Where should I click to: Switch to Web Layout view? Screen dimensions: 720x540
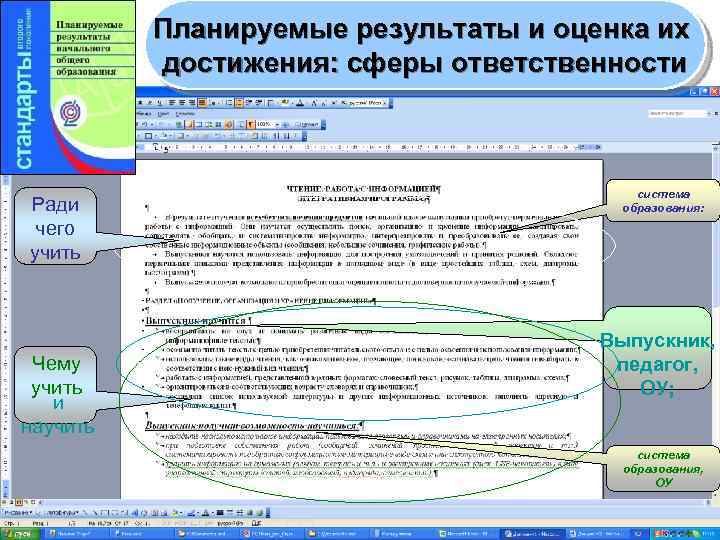point(11,502)
